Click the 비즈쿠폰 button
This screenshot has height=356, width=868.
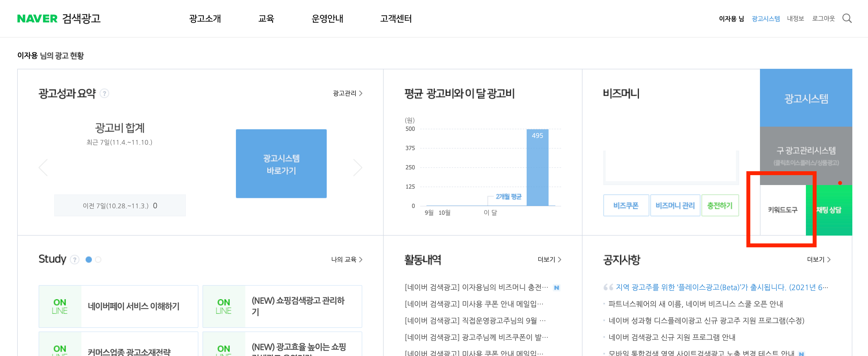626,205
